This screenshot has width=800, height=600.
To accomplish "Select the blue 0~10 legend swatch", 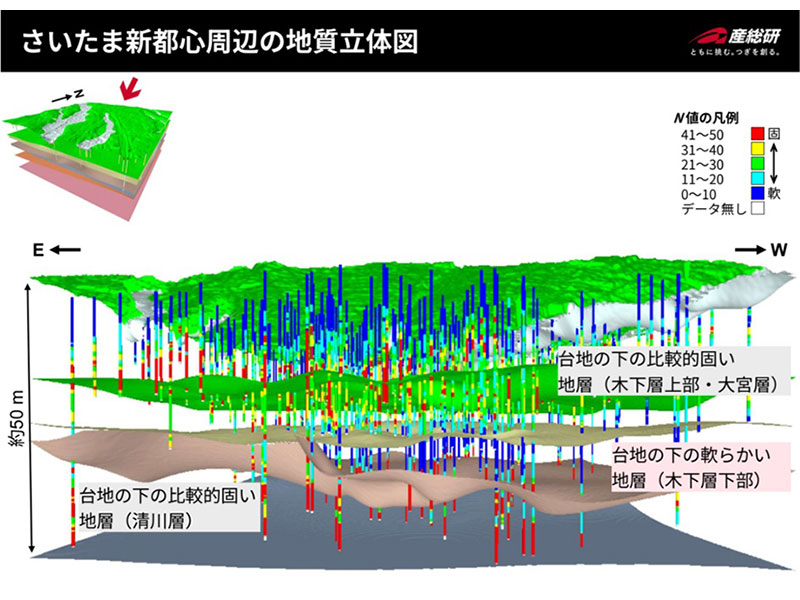I will (757, 193).
